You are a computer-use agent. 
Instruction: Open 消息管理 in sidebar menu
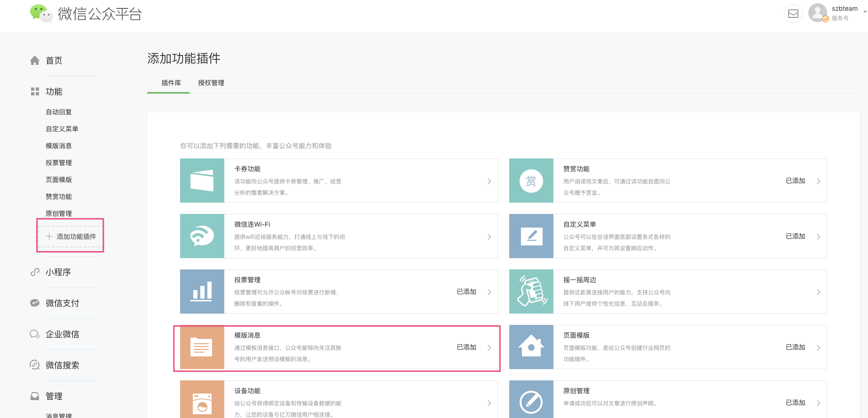(x=59, y=415)
